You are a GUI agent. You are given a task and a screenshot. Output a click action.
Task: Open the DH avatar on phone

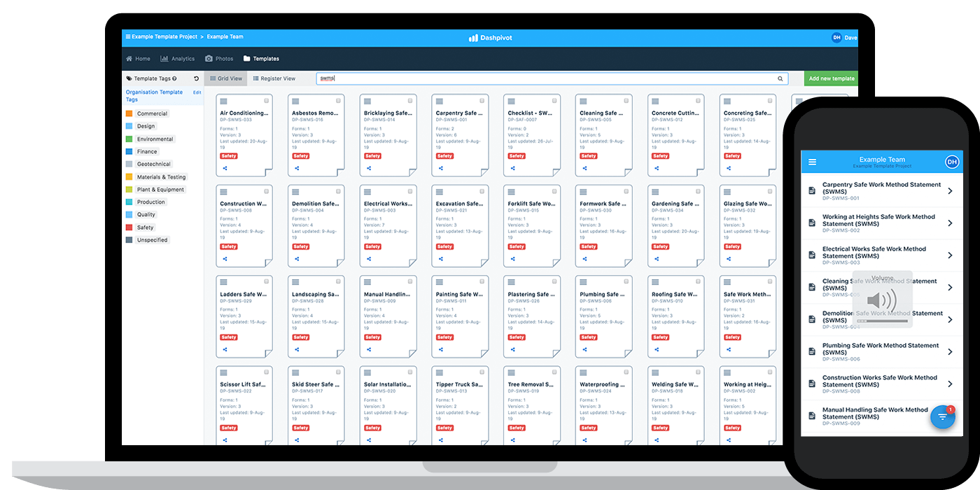tap(951, 162)
